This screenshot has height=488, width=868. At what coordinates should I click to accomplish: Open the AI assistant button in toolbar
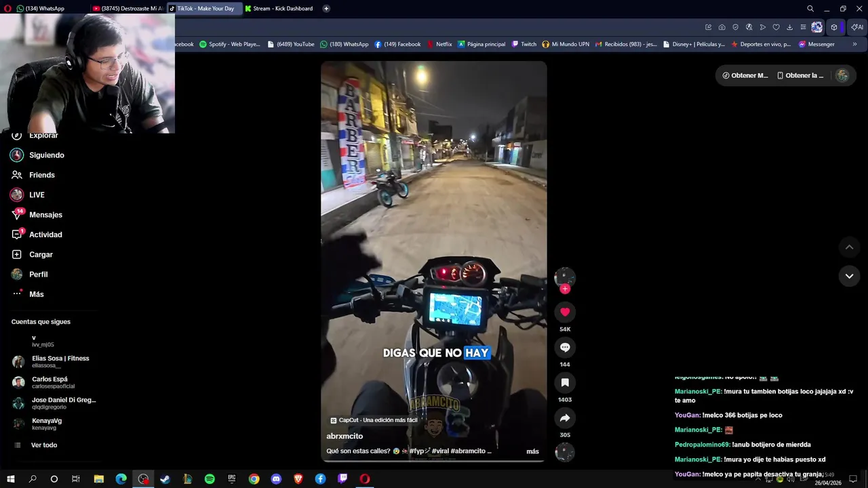pos(857,27)
